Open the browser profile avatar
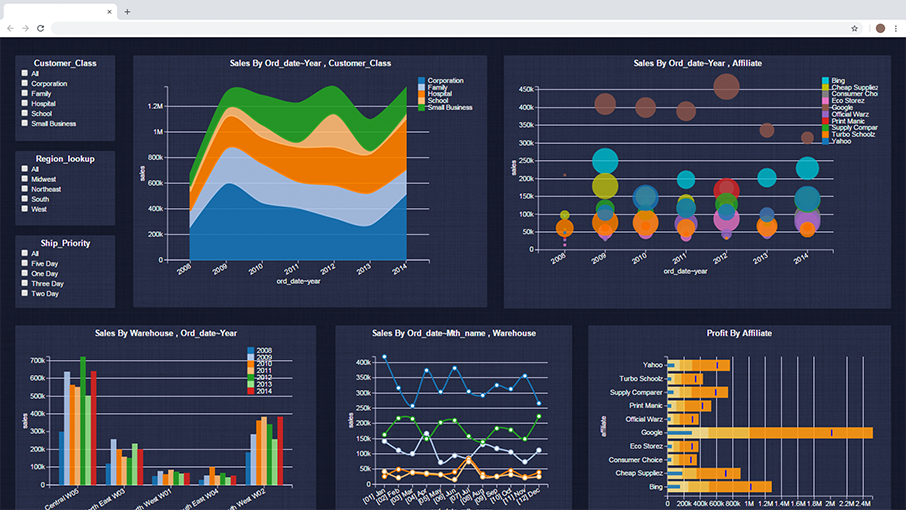 pos(880,28)
